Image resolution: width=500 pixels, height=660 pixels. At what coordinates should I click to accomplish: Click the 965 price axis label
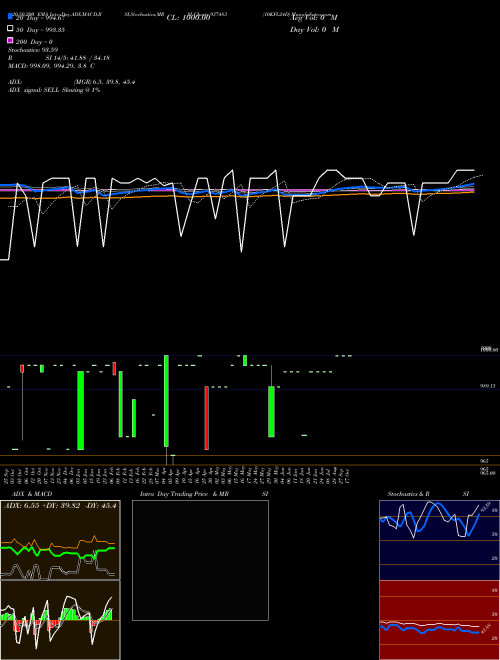(484, 461)
